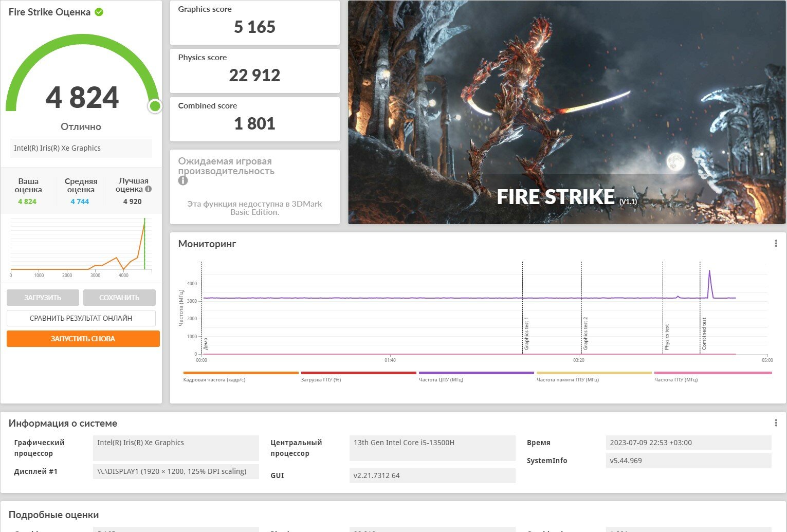Click the Combined score value 1 801
This screenshot has height=532, width=787.
pyautogui.click(x=254, y=123)
